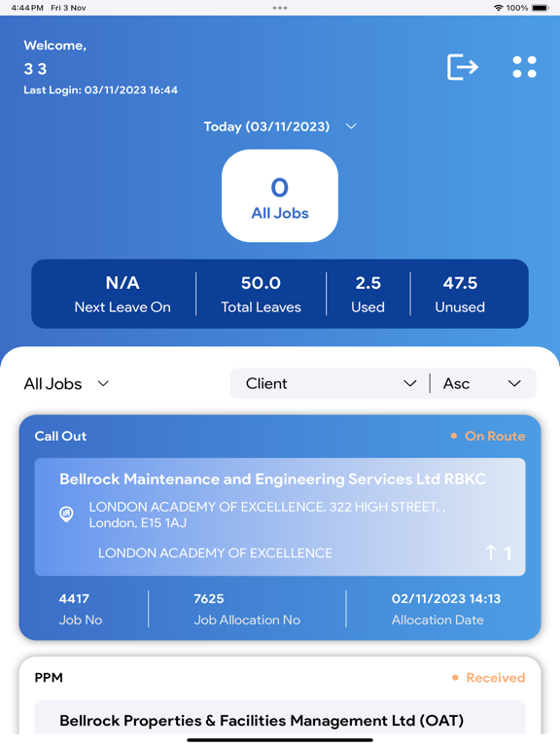Tap the up arrow priority icon
Screen dimensions: 560x747
[x=490, y=553]
